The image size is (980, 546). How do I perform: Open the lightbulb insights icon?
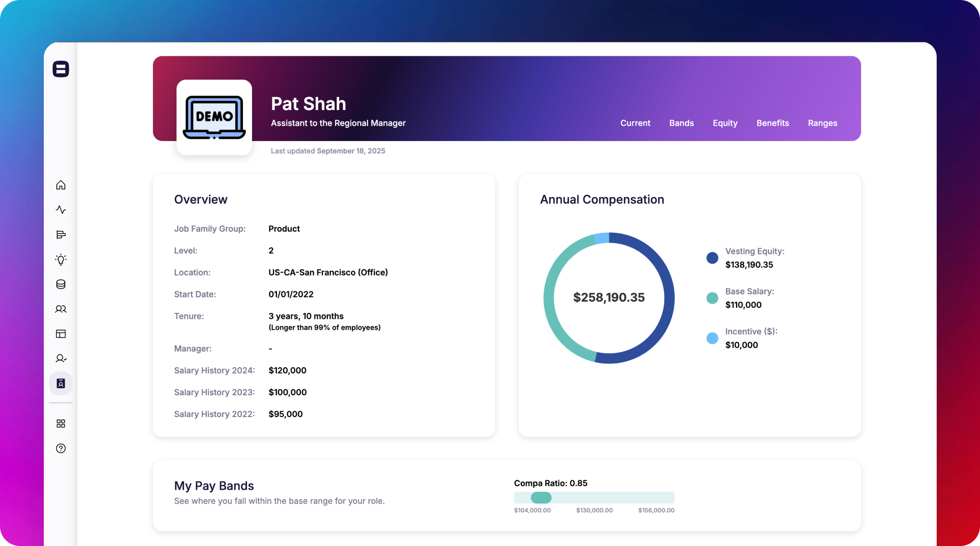(x=61, y=260)
